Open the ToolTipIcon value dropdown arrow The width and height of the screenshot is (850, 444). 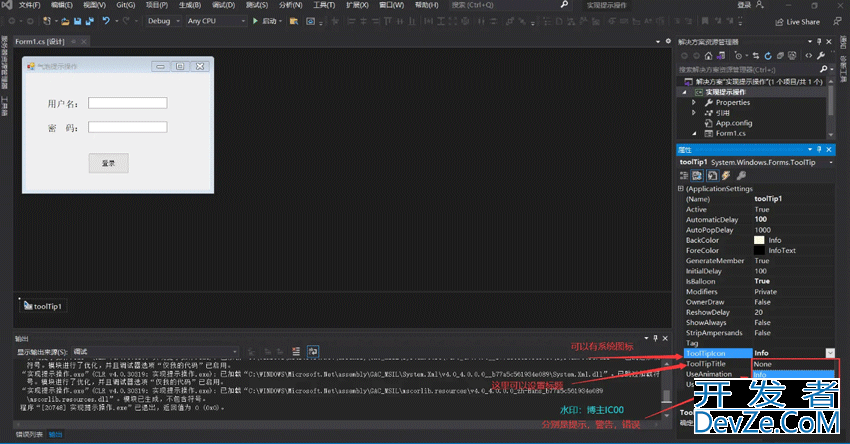tap(830, 353)
